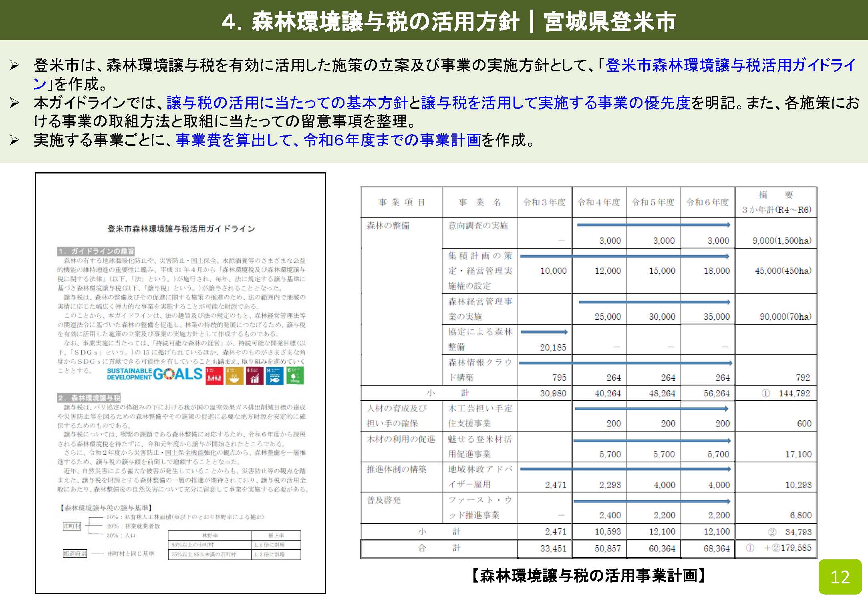Click table header 事業名
The image size is (868, 601).
click(480, 202)
